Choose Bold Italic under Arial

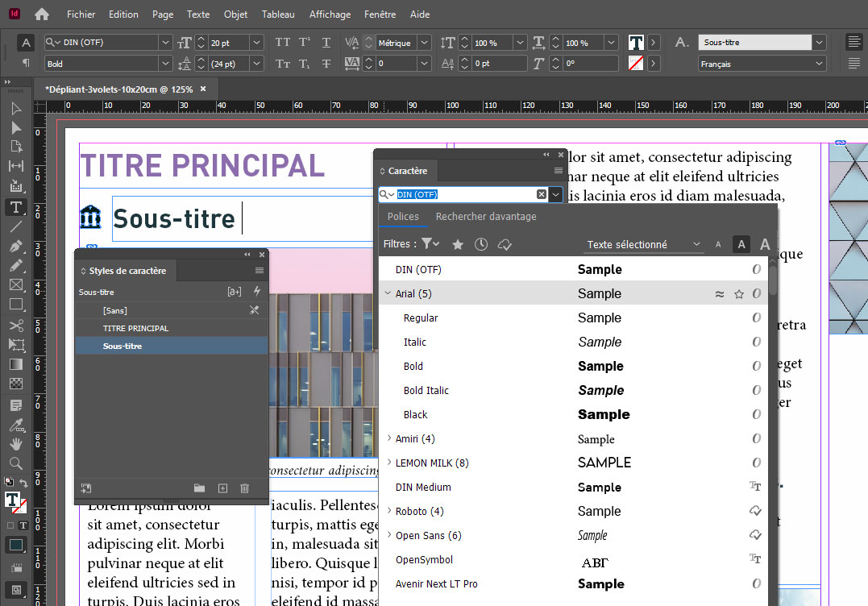pos(574,390)
